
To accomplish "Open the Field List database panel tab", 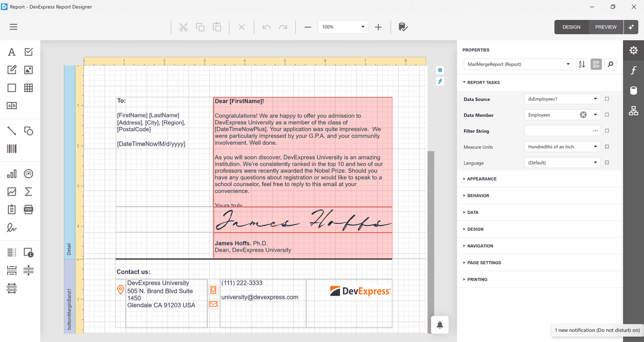I will pos(633,91).
